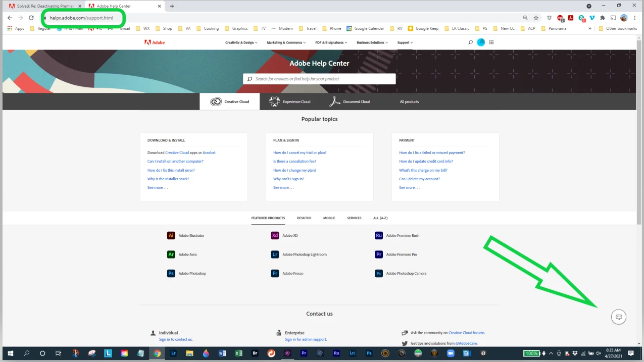The width and height of the screenshot is (644, 362).
Task: Open 'How do I update credit card info?'
Action: [426, 162]
